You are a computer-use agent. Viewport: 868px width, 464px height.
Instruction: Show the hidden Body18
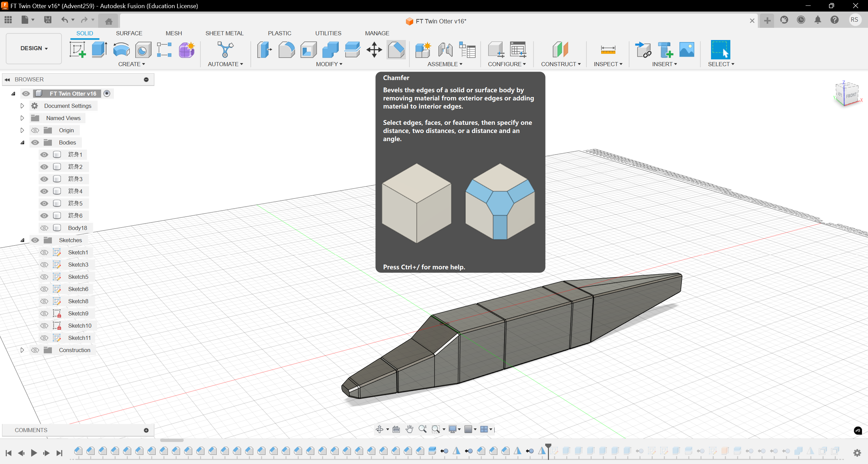tap(44, 228)
